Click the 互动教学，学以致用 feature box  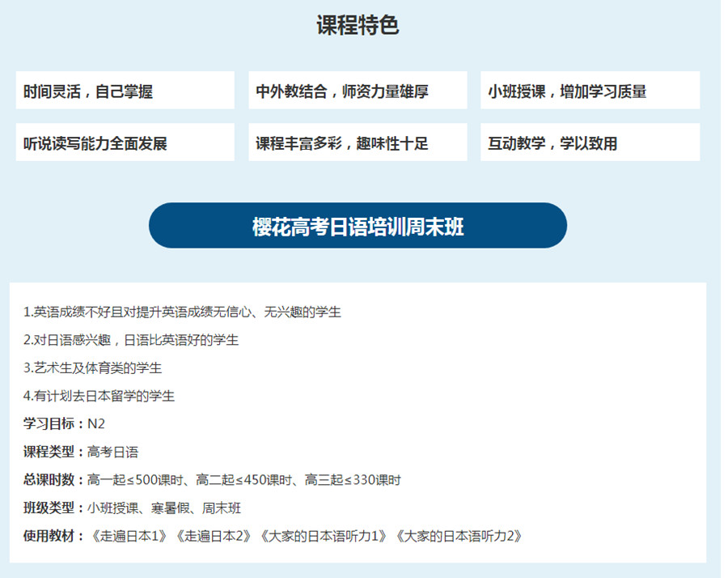tap(590, 143)
